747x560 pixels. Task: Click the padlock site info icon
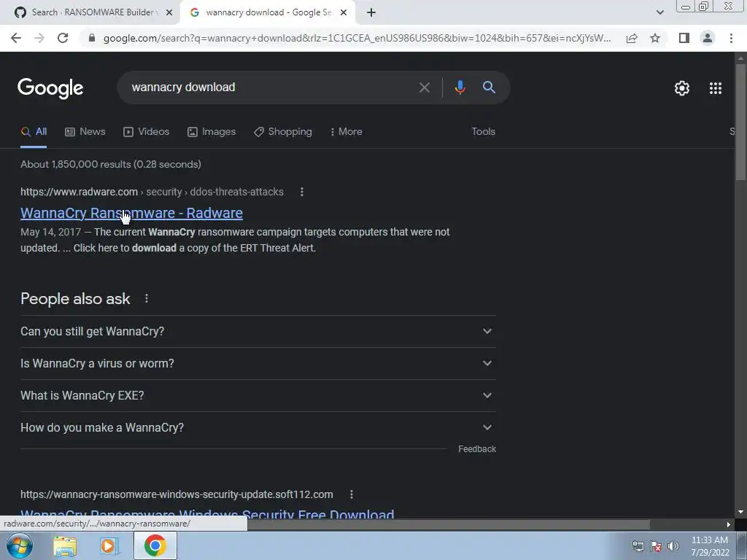click(92, 38)
